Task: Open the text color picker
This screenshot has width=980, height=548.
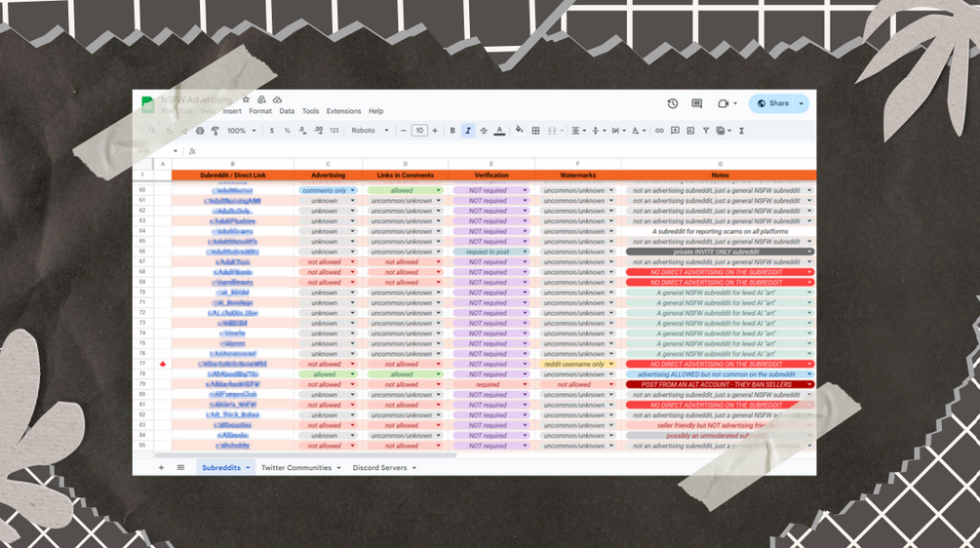Action: click(499, 131)
